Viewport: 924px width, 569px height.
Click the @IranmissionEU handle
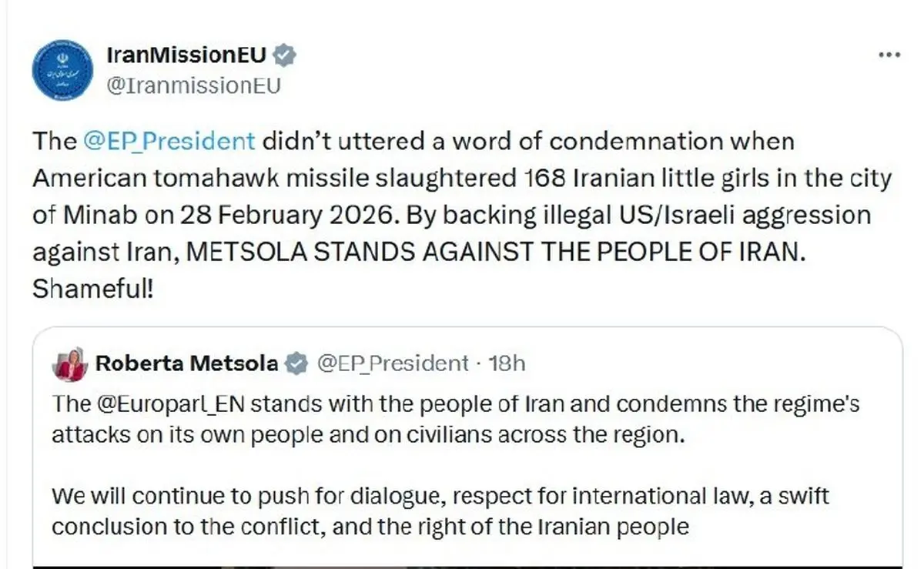point(193,85)
